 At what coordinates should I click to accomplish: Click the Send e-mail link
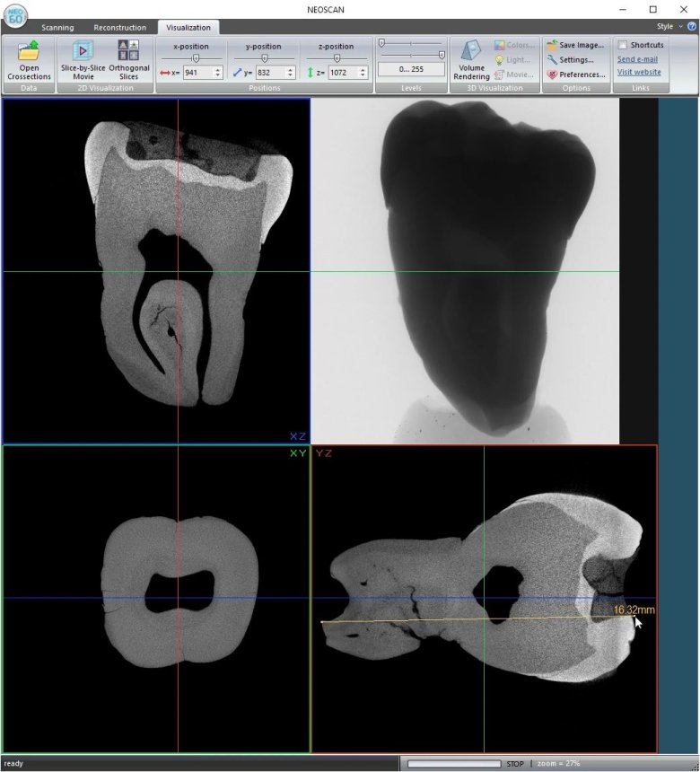pos(637,59)
